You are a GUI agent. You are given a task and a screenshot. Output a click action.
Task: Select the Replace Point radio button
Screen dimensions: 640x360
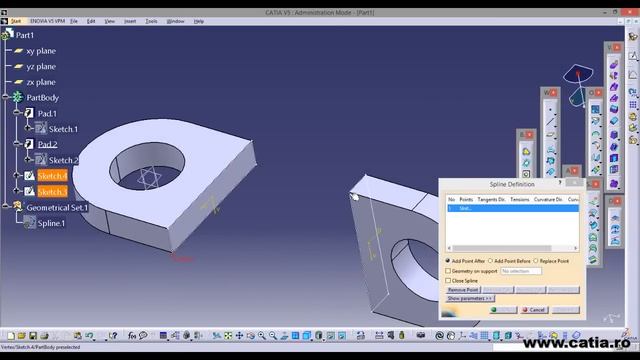point(536,261)
